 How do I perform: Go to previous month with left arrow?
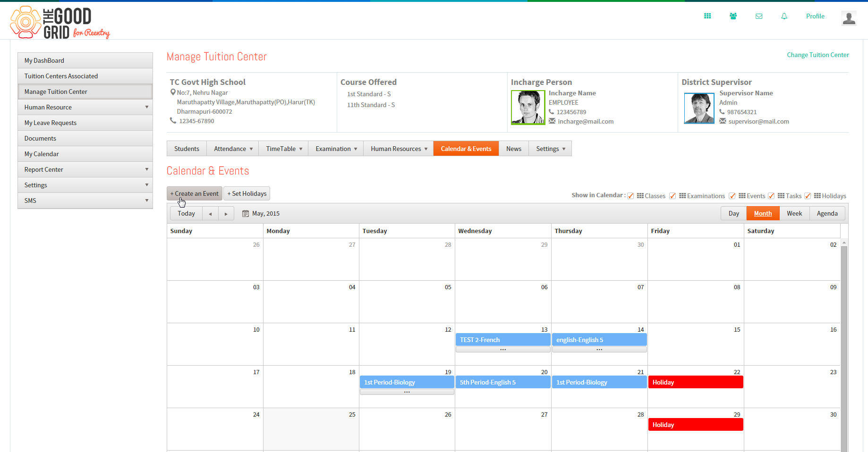[210, 214]
